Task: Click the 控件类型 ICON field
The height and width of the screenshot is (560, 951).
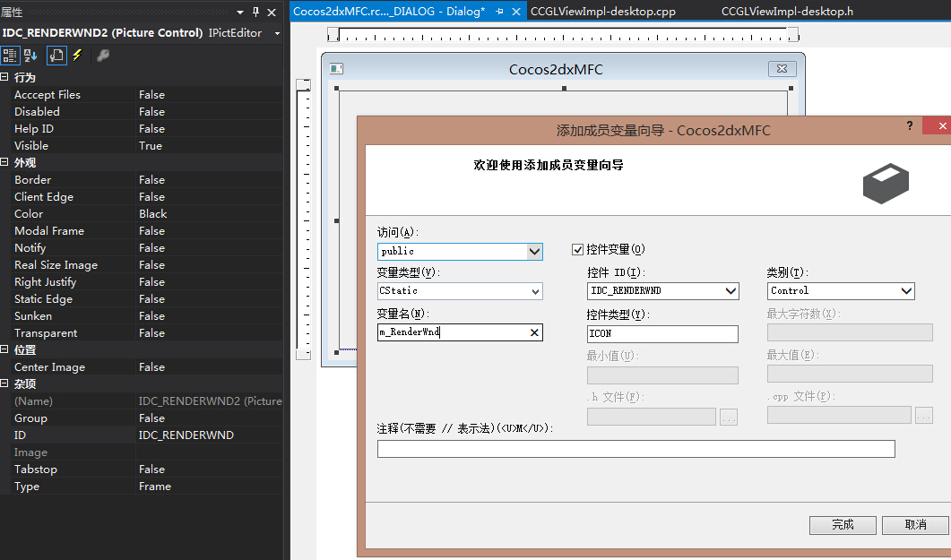Action: [662, 333]
